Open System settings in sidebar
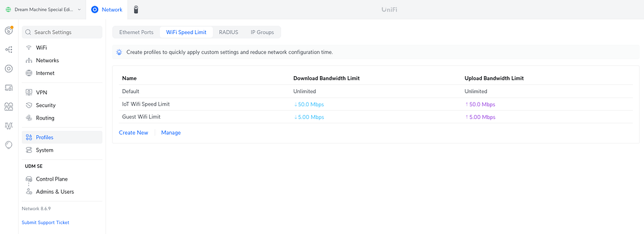 tap(62, 150)
